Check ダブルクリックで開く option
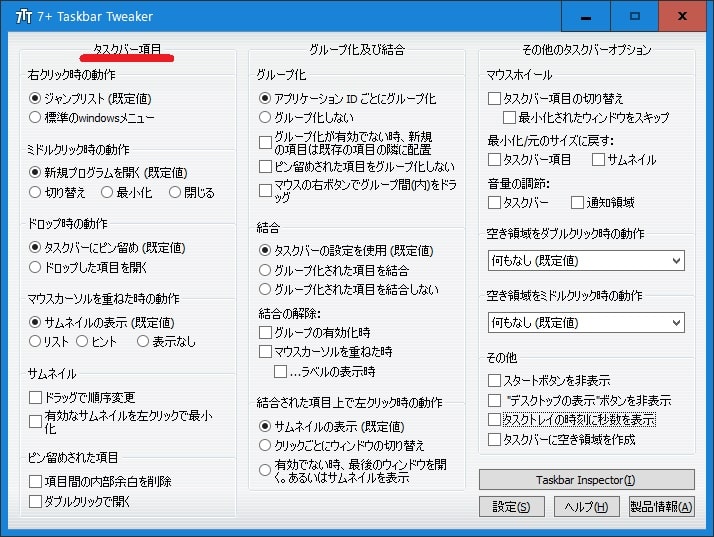714x537 pixels. tap(35, 501)
